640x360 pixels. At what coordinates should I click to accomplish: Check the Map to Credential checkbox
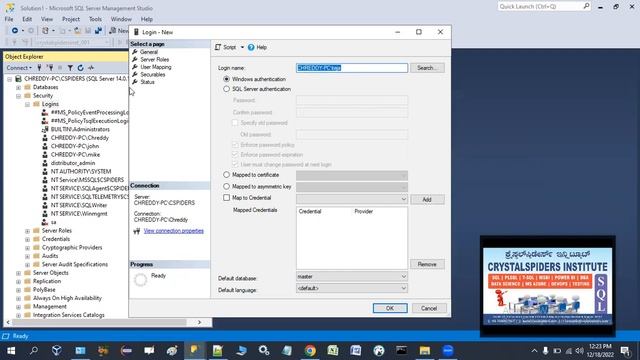pyautogui.click(x=227, y=198)
